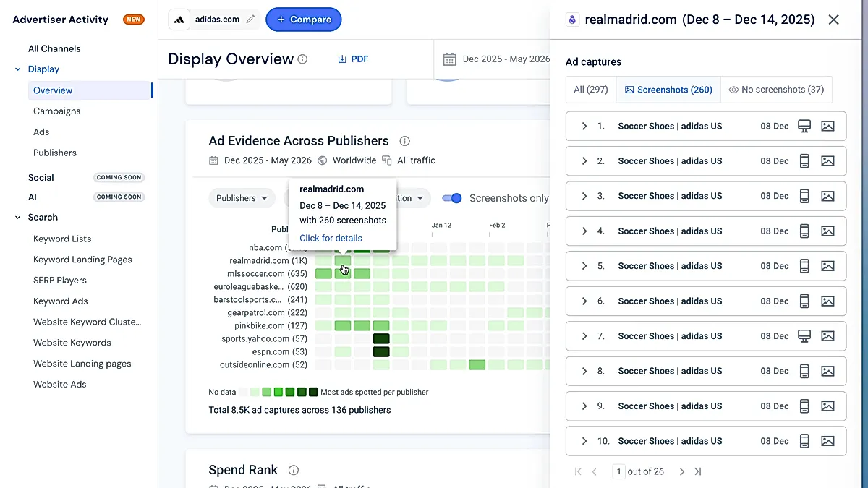The image size is (868, 488).
Task: Go to the next page of ad captures
Action: (x=681, y=471)
